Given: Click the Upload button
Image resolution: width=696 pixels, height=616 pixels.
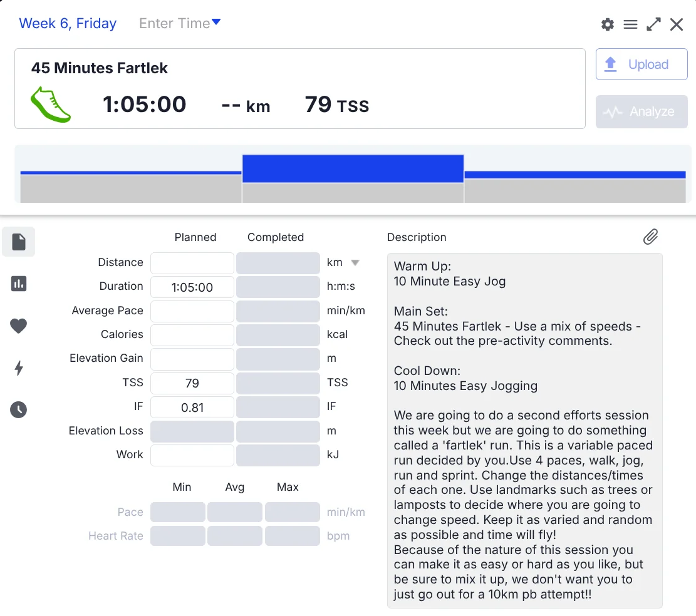Looking at the screenshot, I should click(641, 64).
